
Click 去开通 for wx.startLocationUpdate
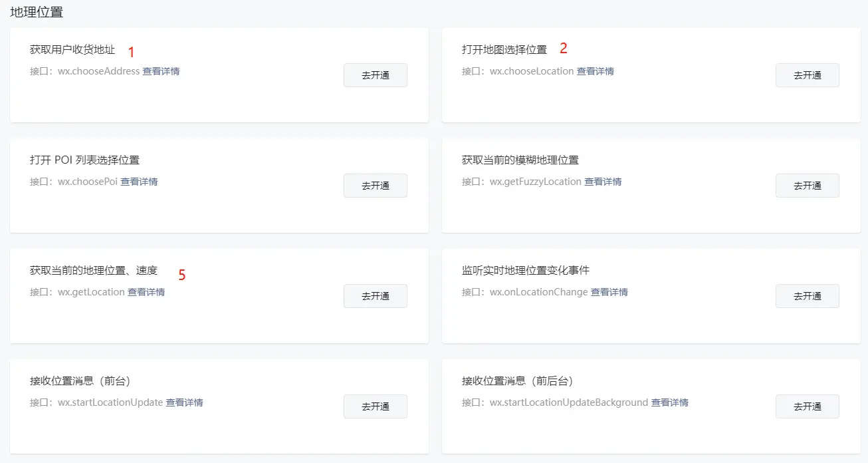click(x=375, y=406)
